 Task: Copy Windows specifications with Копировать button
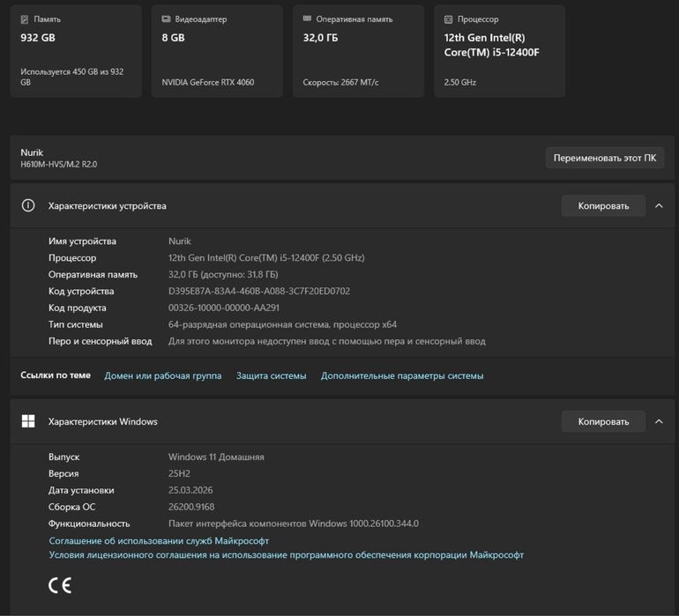click(603, 421)
